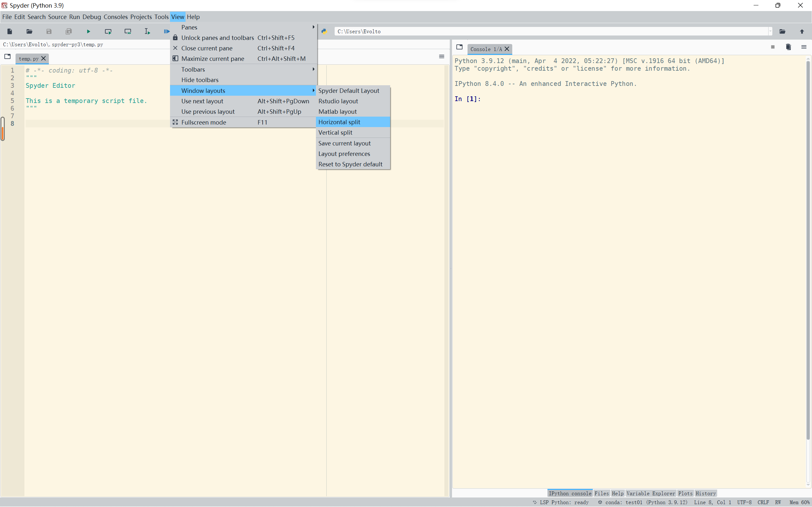Click the Run current cell icon
812x507 pixels.
click(x=108, y=31)
